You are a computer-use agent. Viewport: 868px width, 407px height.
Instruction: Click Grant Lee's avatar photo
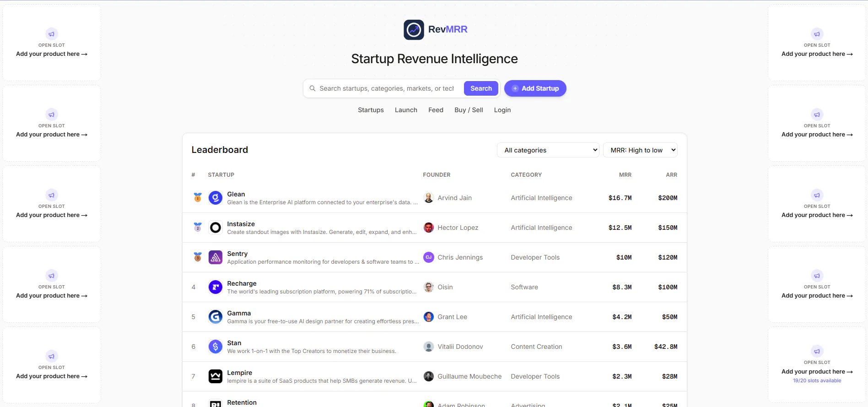[x=429, y=317]
